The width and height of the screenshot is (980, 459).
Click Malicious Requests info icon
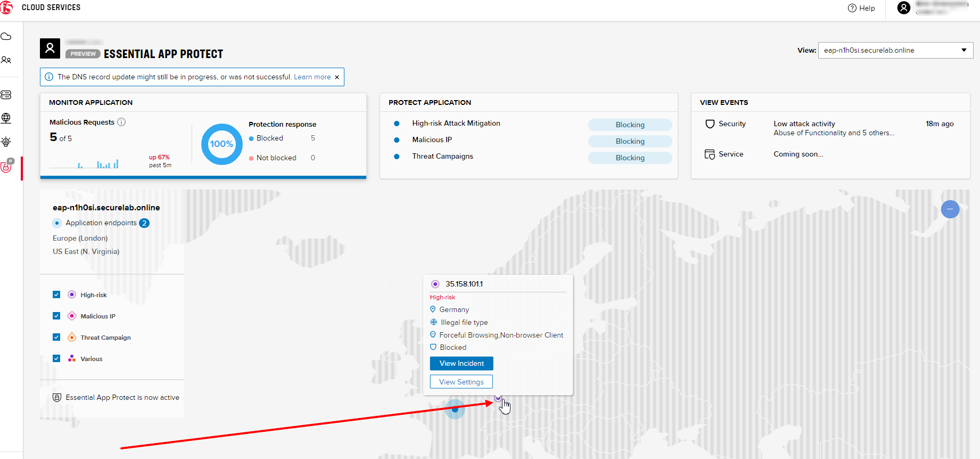point(121,122)
